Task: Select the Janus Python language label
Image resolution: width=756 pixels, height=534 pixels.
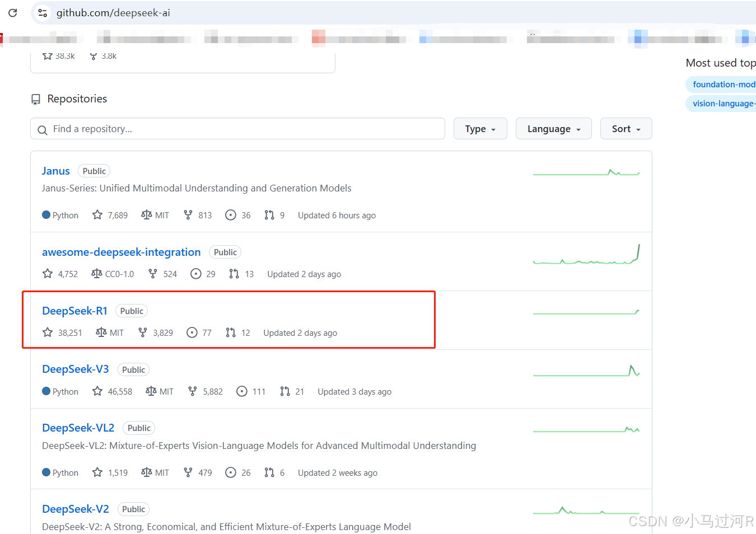Action: pyautogui.click(x=60, y=215)
